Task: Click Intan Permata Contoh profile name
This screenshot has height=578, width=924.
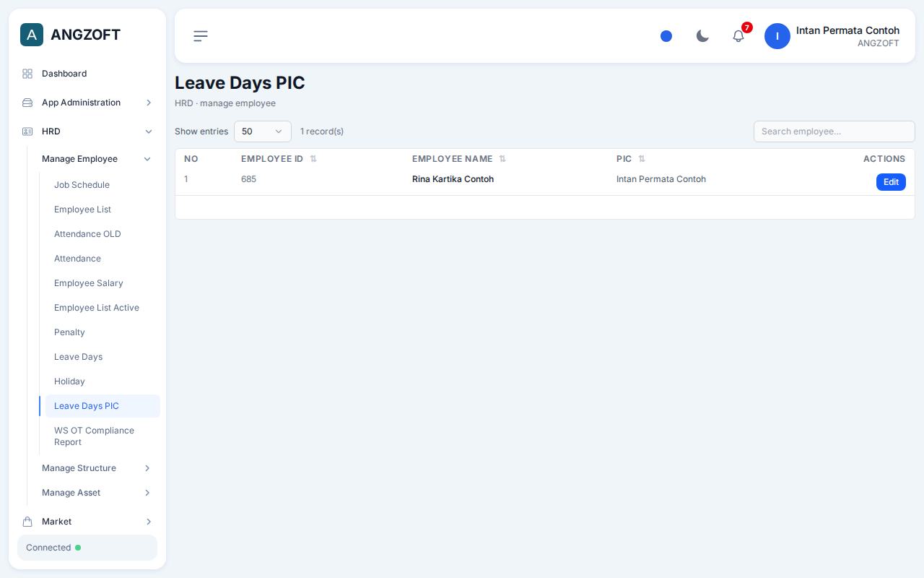Action: (847, 30)
